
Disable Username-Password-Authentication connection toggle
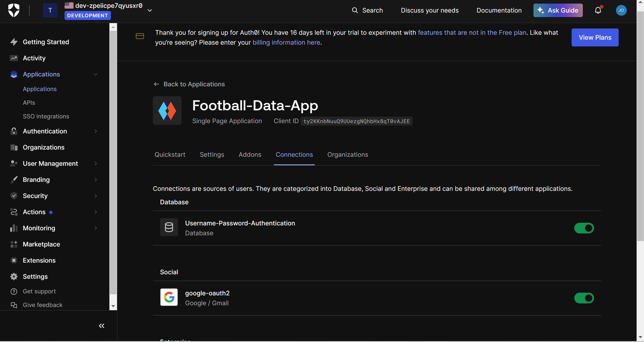point(584,228)
